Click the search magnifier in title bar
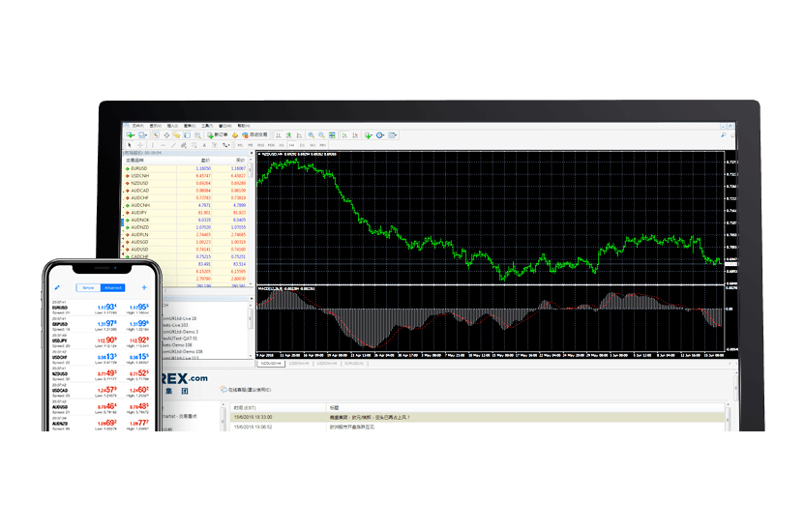 (724, 134)
